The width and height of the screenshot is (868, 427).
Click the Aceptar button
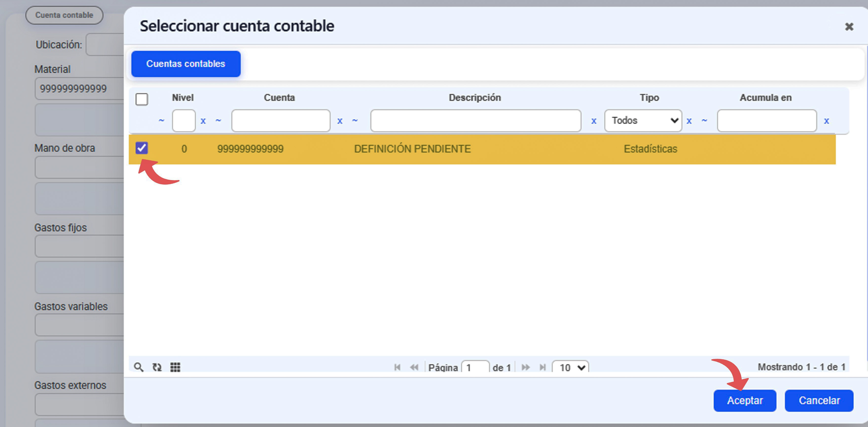745,400
